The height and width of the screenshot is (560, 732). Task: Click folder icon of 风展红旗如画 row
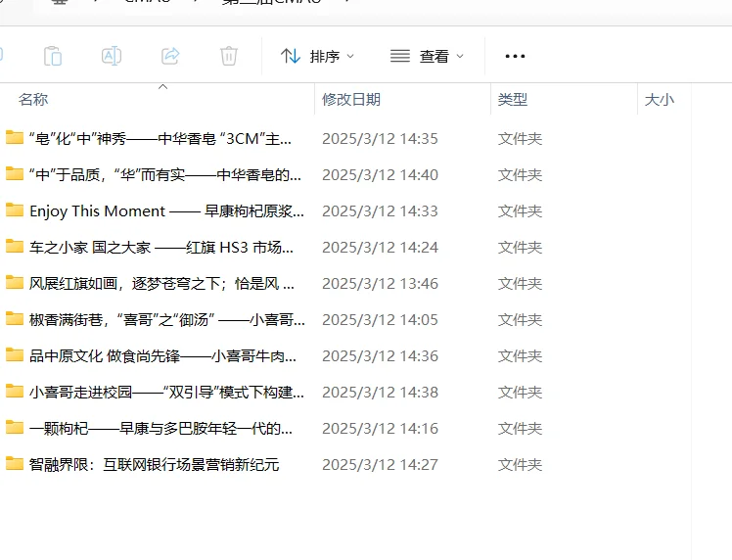click(15, 283)
